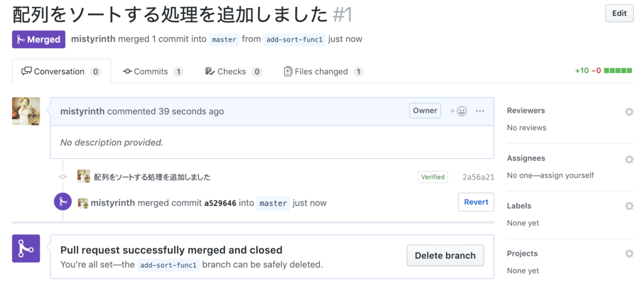Image resolution: width=644 pixels, height=286 pixels.
Task: Open the '39 seconds ago' timestamp link
Action: pyautogui.click(x=191, y=111)
